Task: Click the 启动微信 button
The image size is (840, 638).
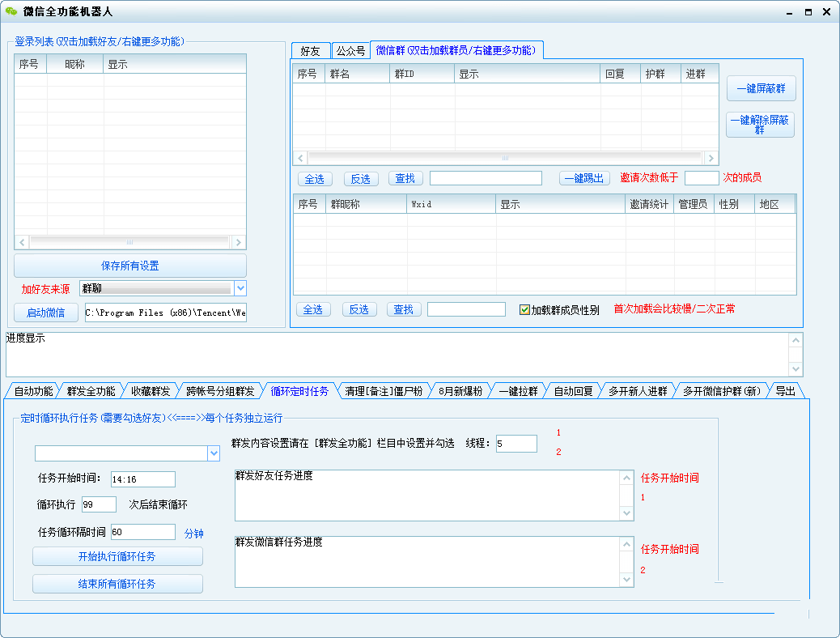Action: click(x=45, y=313)
